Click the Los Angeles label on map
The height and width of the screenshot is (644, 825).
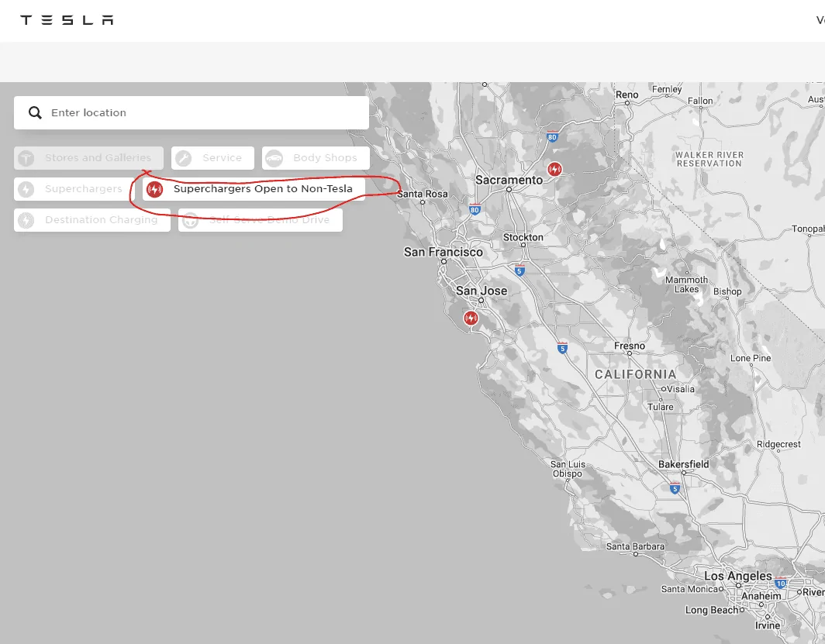click(x=737, y=576)
